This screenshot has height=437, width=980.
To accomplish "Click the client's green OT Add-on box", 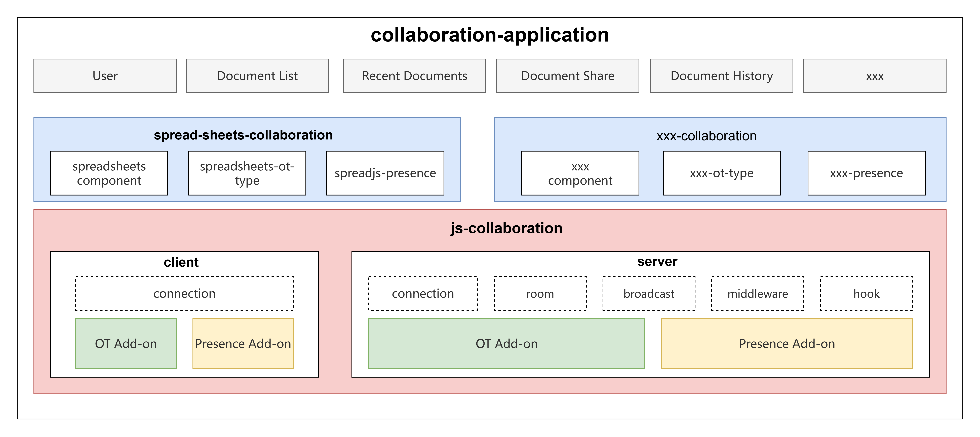I will click(126, 344).
